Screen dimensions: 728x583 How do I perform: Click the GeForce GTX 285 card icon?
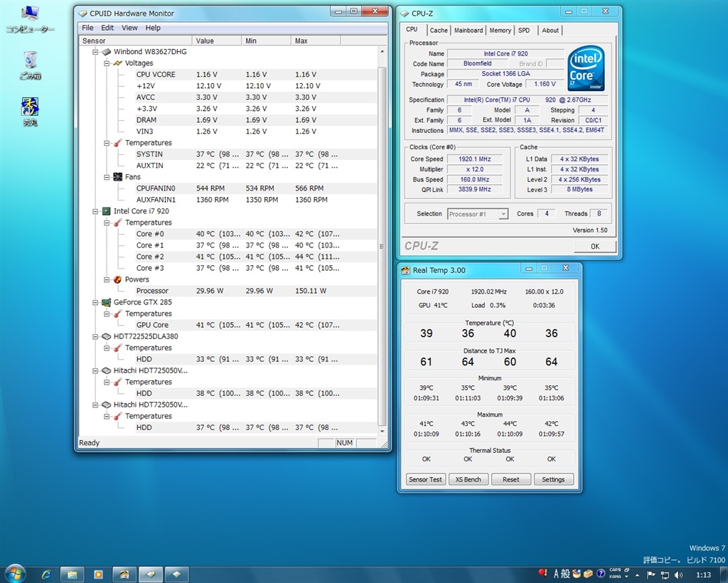coord(107,302)
